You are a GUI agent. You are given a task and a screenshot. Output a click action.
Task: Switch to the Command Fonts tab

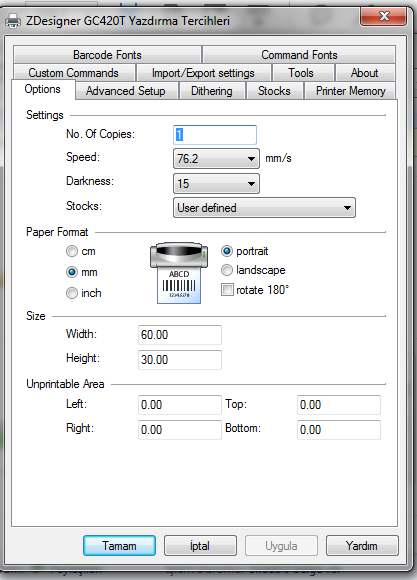click(x=299, y=55)
